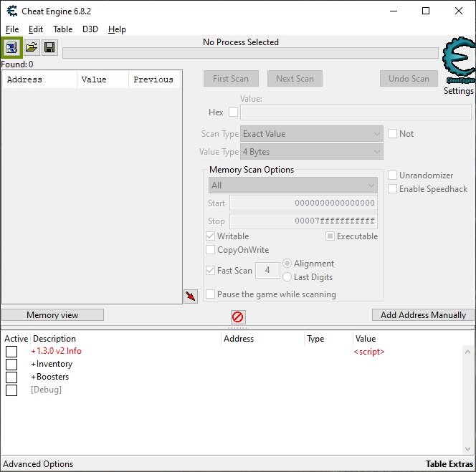Open Cheat Engine logo settings
Image resolution: width=476 pixels, height=472 pixels.
click(x=459, y=60)
